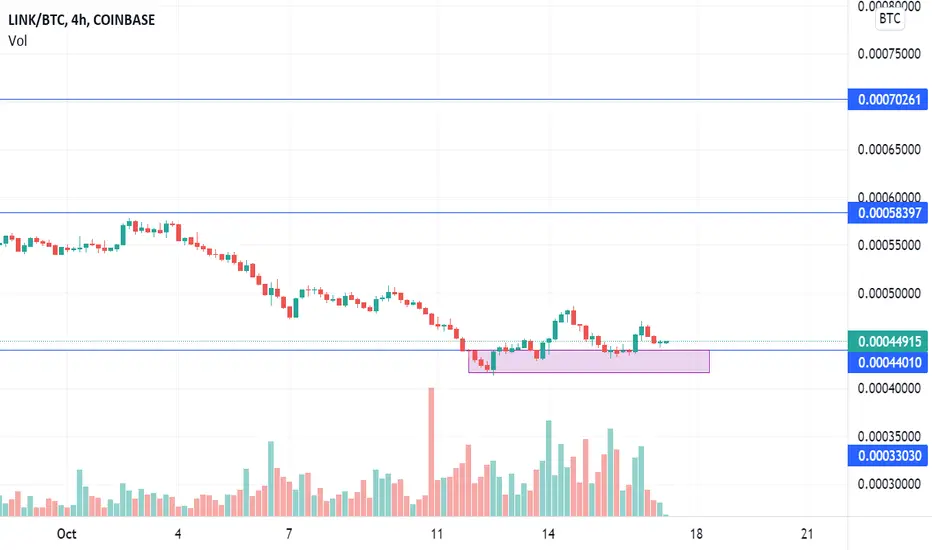
Task: Select the Vol indicator label
Action: click(x=18, y=41)
